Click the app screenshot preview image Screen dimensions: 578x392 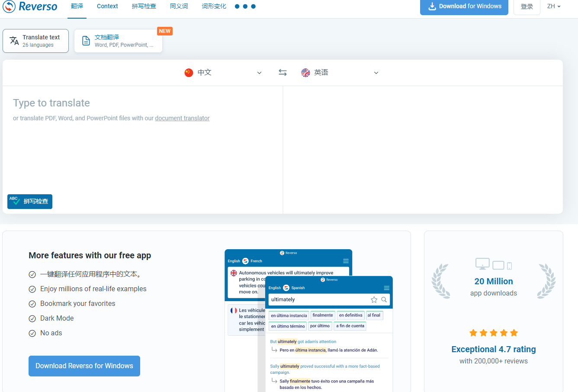pyautogui.click(x=308, y=320)
